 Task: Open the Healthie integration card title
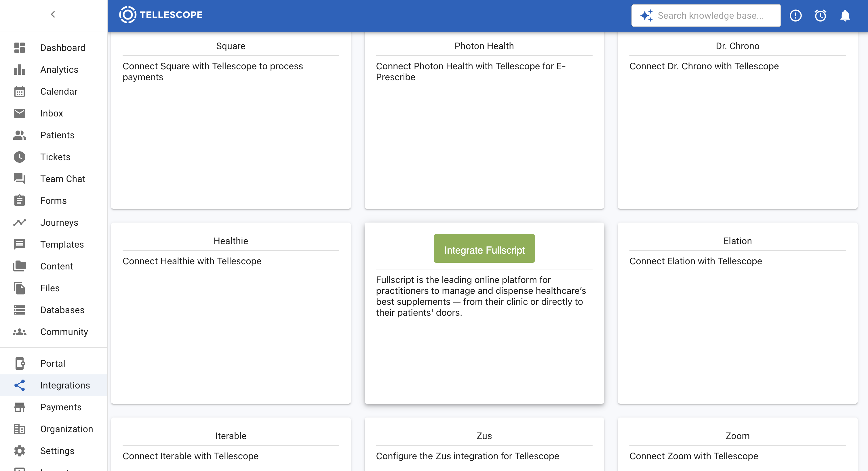pos(231,241)
